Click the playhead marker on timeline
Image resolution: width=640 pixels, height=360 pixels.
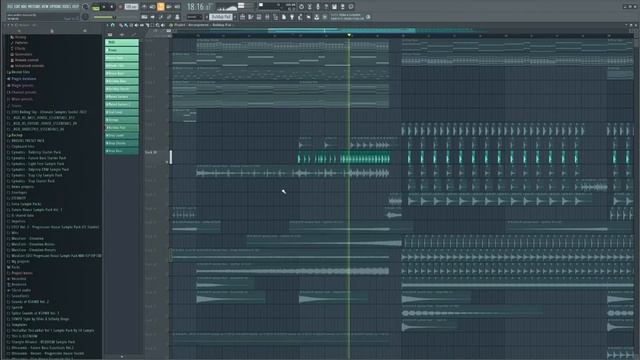click(349, 35)
